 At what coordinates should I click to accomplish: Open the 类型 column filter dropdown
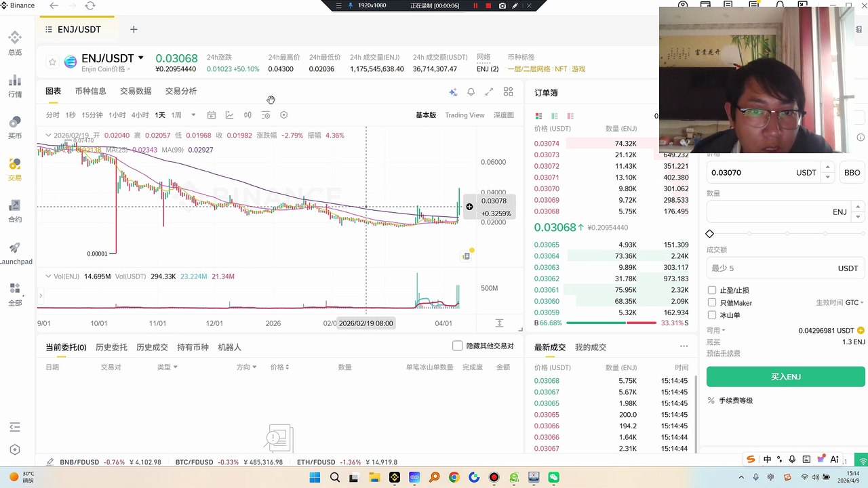click(167, 367)
